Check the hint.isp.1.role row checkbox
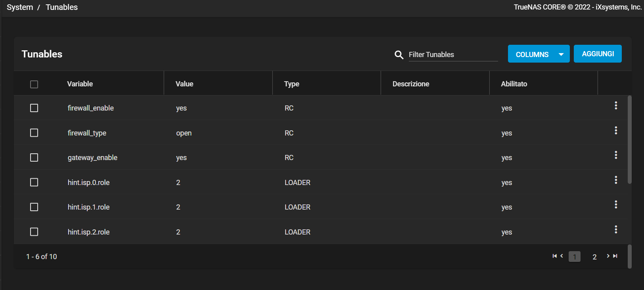Viewport: 644px width, 290px height. 34,207
